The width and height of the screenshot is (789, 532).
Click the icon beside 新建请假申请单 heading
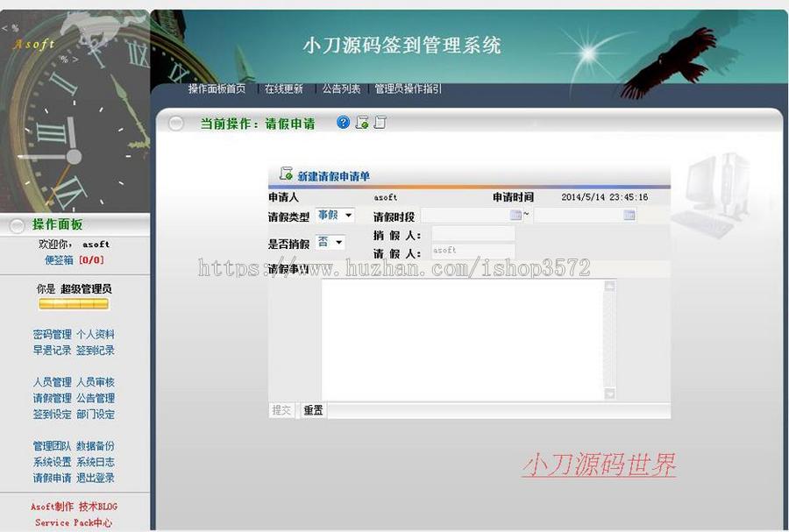(286, 174)
